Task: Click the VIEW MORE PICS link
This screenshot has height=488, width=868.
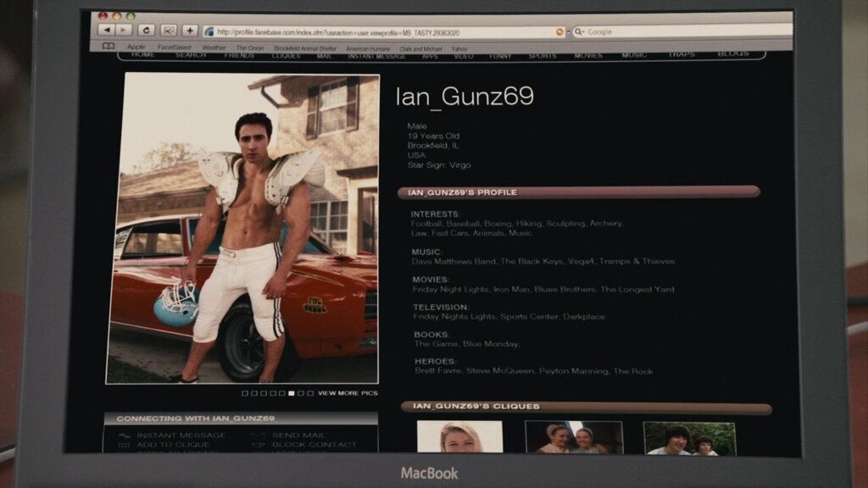Action: point(348,393)
